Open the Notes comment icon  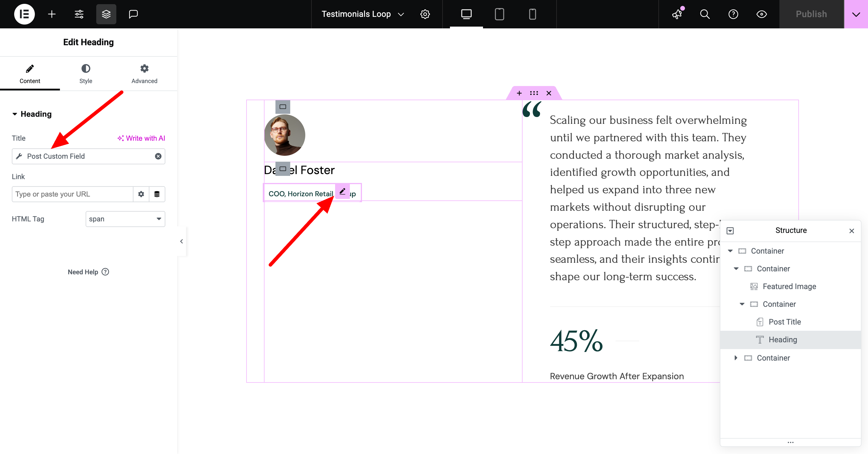133,14
